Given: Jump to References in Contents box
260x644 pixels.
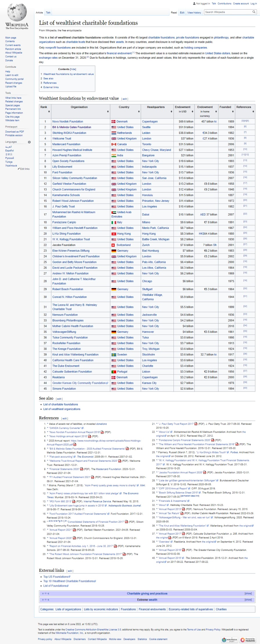Looking at the screenshot, I should (50, 83).
